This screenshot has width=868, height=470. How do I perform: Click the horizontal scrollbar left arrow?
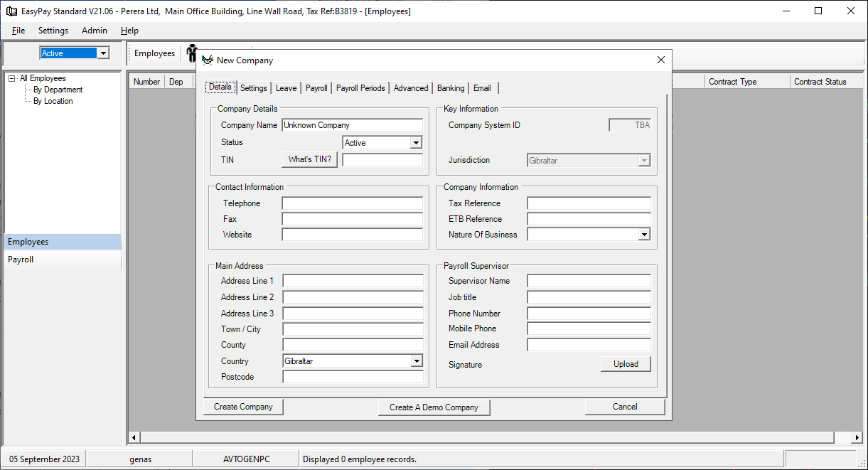click(x=134, y=437)
